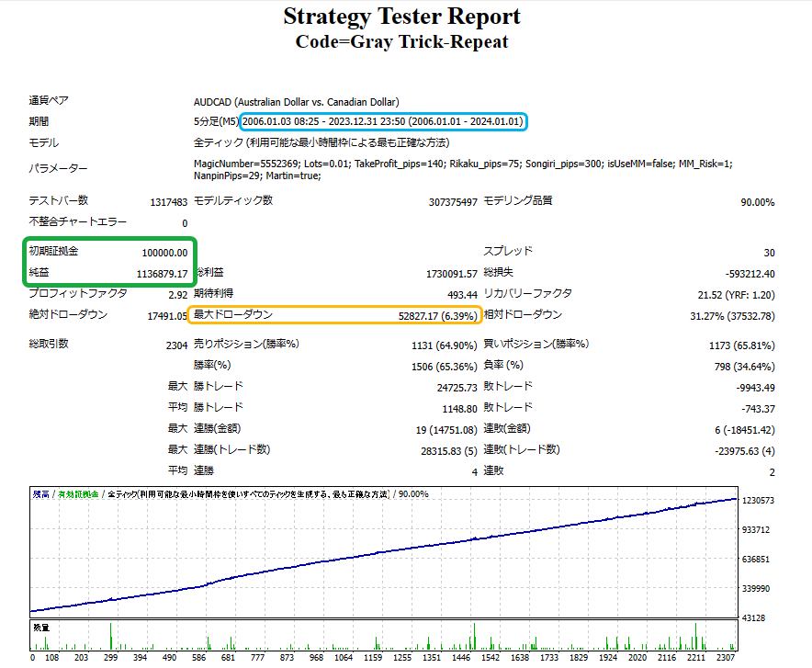Click the gross loss value -593212.40
The image size is (812, 668).
[750, 274]
